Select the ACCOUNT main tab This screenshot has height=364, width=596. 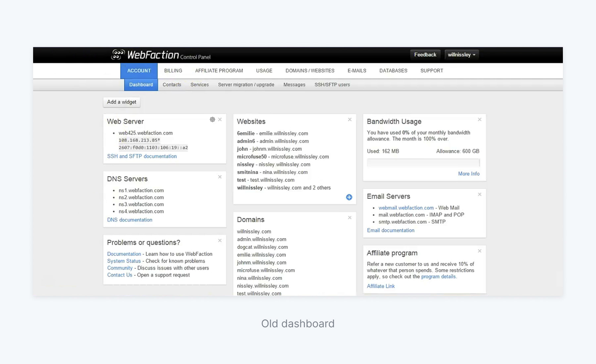139,71
